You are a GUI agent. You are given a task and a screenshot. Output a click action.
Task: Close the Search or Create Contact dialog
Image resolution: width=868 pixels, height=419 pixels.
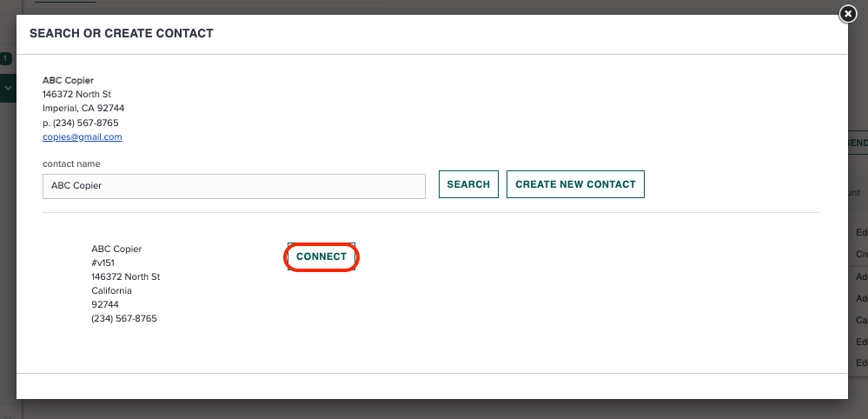coord(848,14)
